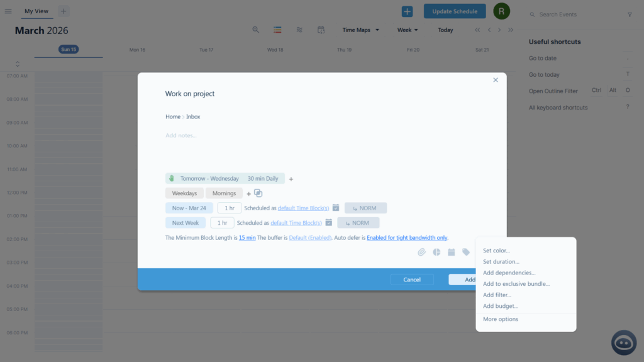644x362 pixels.
Task: Click the wavy lines toolbar icon
Action: tap(299, 30)
